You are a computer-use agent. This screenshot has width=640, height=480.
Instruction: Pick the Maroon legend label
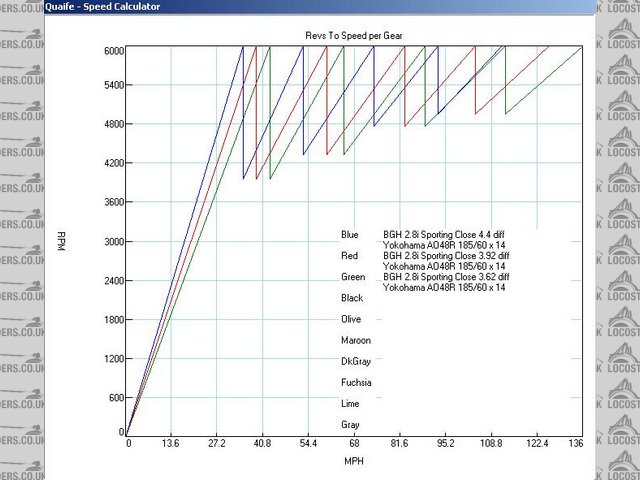(355, 340)
